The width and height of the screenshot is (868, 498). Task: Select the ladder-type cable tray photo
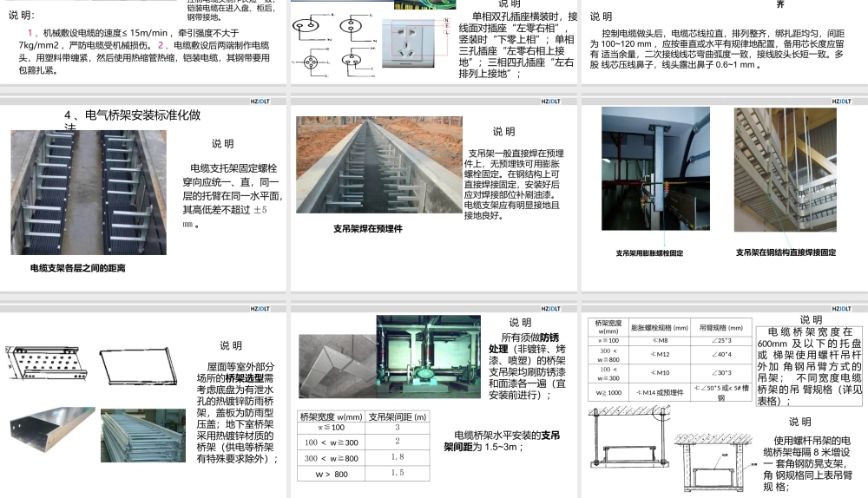click(143, 436)
